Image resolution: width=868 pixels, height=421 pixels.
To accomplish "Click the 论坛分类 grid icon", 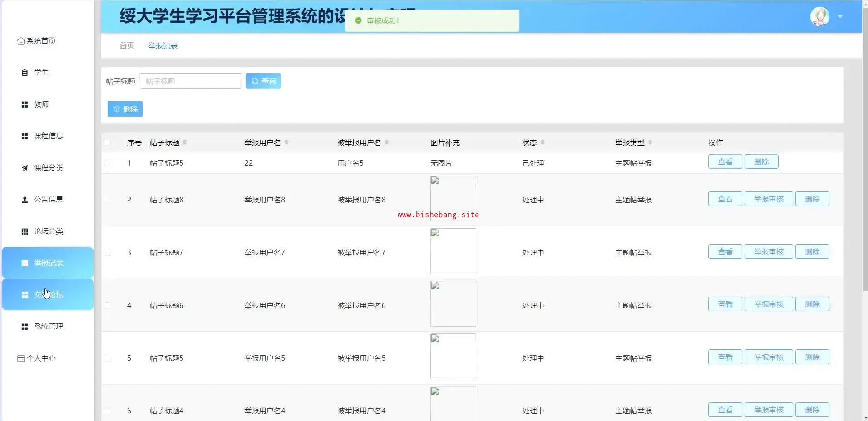I will click(x=25, y=231).
